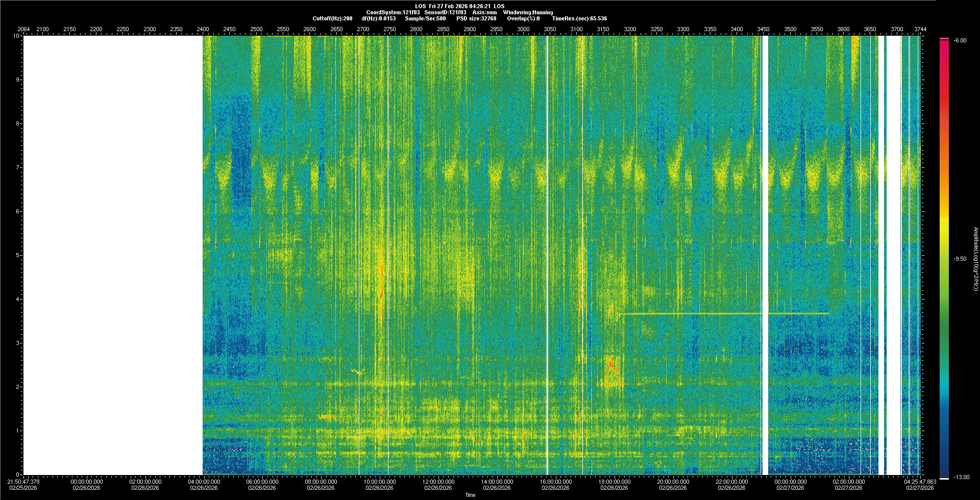Click the TimeRes.(sec):65.536 parameter
980x500 pixels.
pos(579,18)
